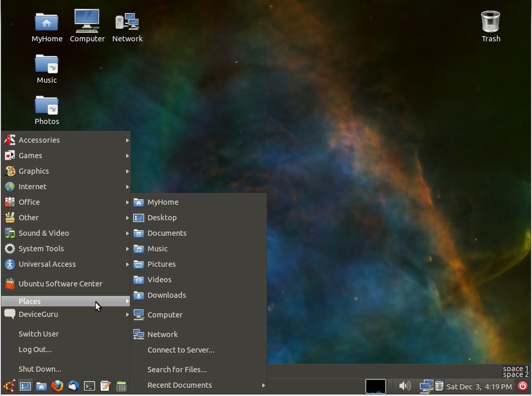
Task: Expand the Universal Access submenu
Action: 66,265
